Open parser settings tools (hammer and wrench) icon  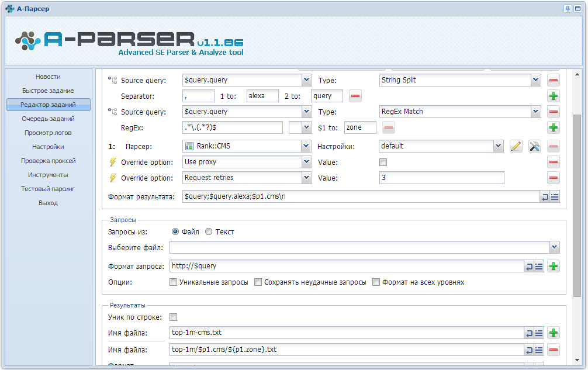point(534,146)
